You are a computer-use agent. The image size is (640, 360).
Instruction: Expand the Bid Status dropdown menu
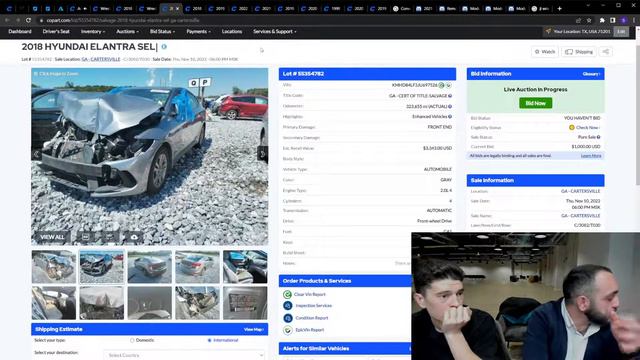tap(162, 31)
